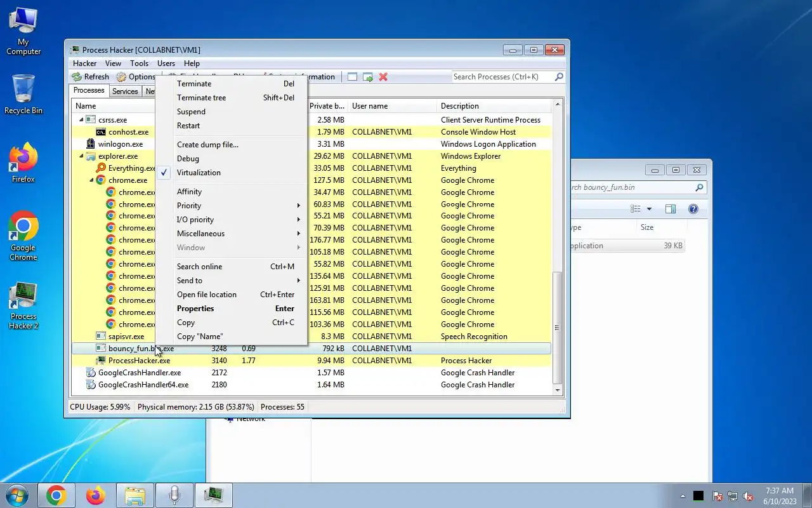The height and width of the screenshot is (508, 812).
Task: Click the red X kill-window toolbar icon
Action: pos(383,77)
